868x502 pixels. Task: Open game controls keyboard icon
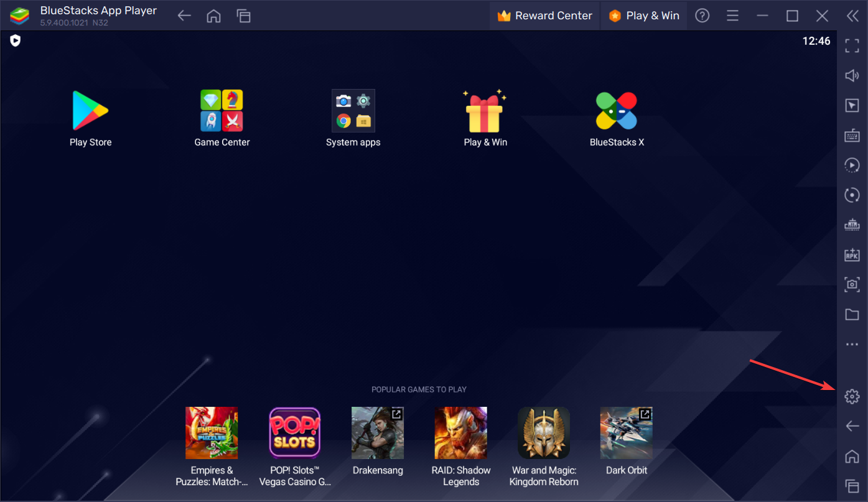coord(852,136)
